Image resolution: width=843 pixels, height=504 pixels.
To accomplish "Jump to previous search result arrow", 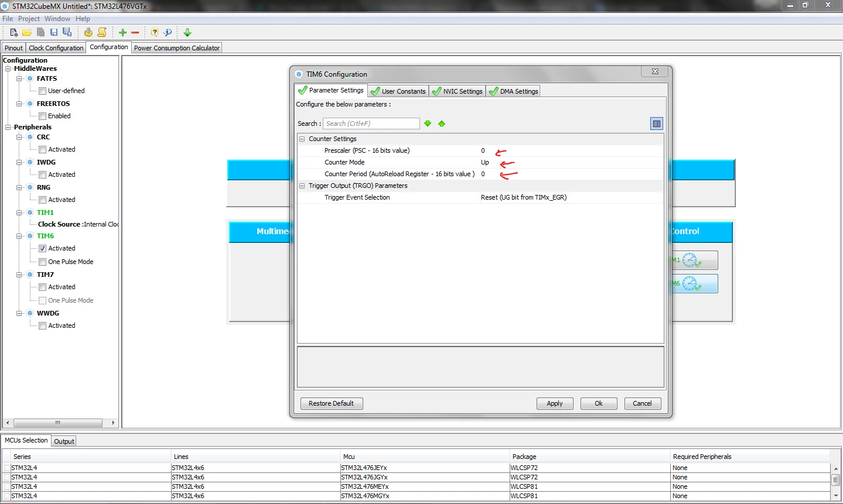I will point(442,124).
